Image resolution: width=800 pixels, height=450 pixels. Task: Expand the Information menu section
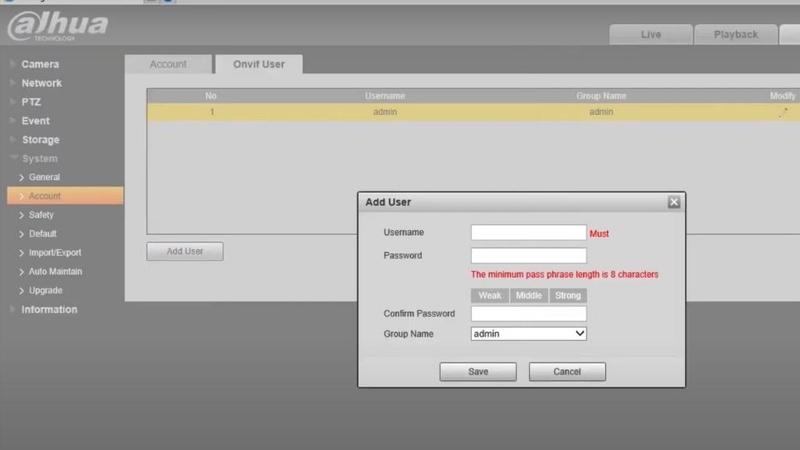49,310
